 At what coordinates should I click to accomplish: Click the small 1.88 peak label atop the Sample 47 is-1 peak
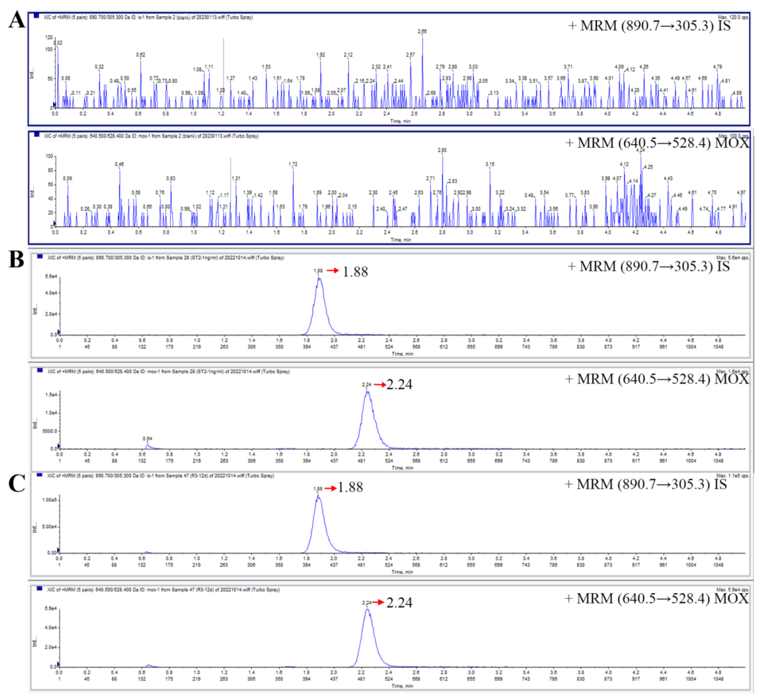(x=318, y=489)
